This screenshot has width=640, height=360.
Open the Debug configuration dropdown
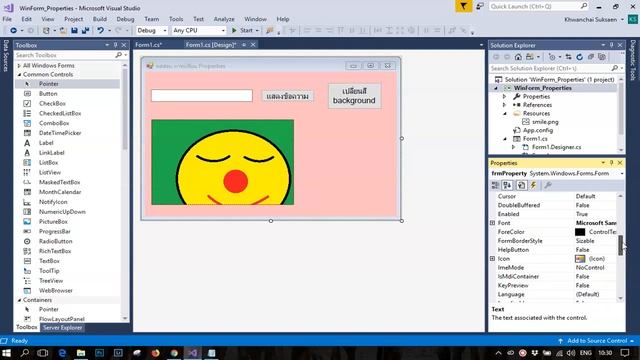(151, 30)
